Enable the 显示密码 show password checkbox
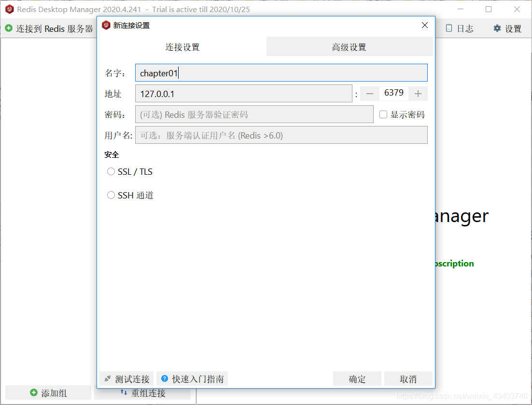This screenshot has height=405, width=532. (383, 114)
